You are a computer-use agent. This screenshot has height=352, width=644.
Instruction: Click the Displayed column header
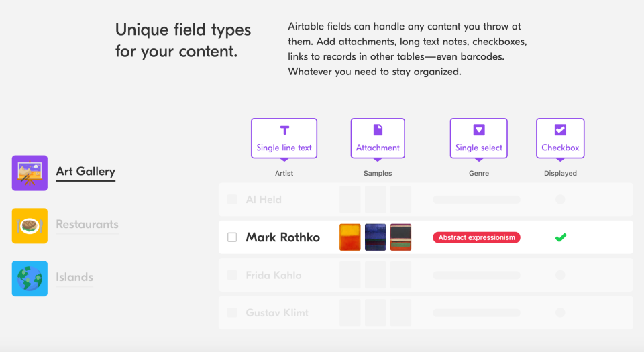click(560, 173)
